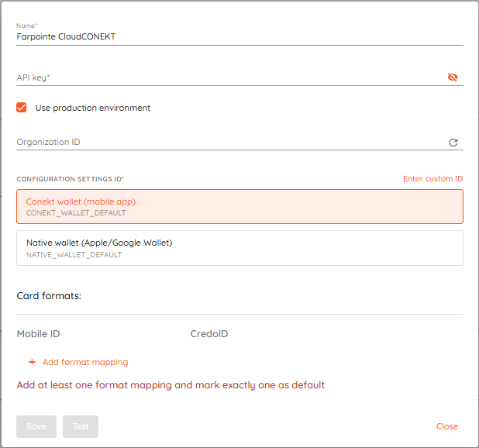This screenshot has height=448, width=479.
Task: Add format mapping link
Action: click(x=85, y=362)
